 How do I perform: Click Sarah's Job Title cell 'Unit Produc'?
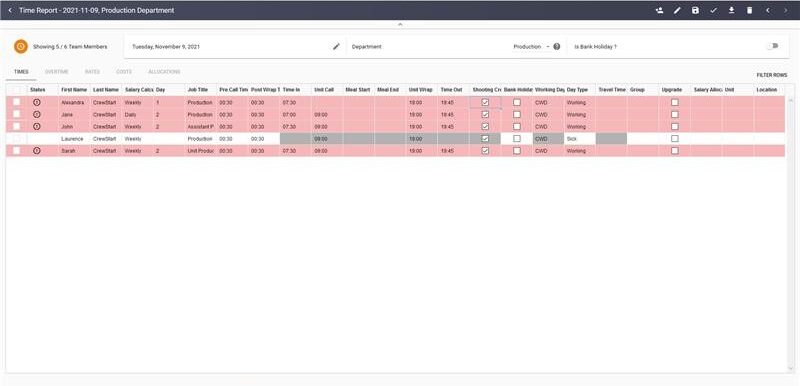click(x=201, y=150)
